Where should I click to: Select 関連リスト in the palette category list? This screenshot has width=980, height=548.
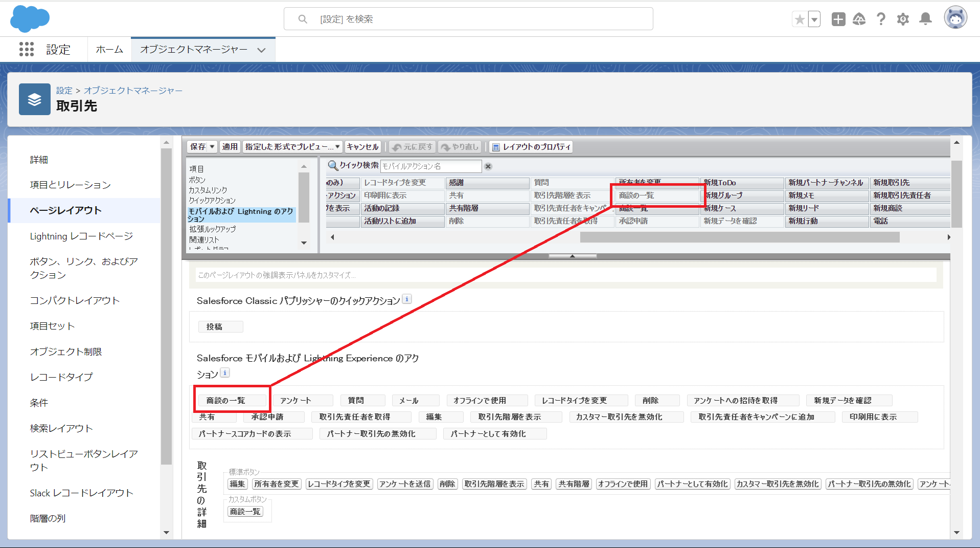pyautogui.click(x=204, y=239)
